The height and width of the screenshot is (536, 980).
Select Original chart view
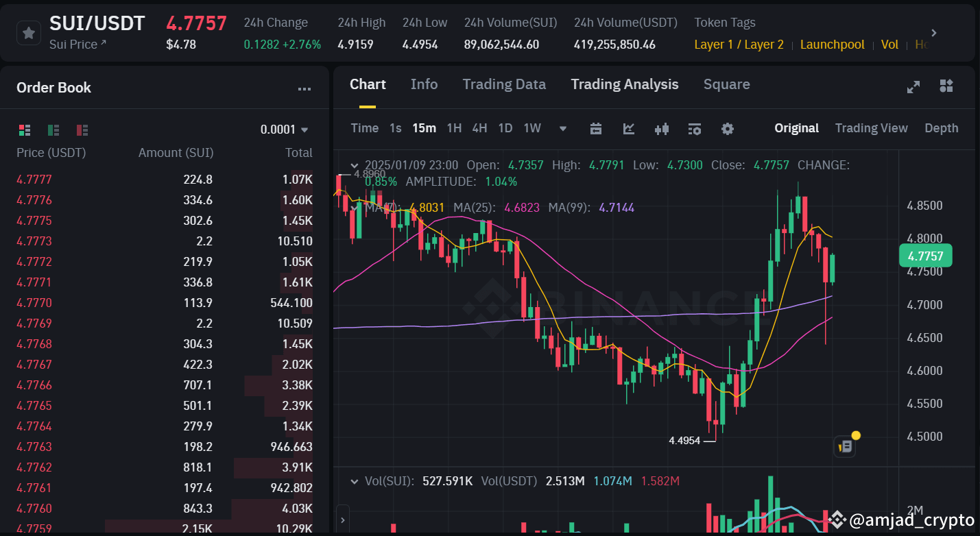[797, 128]
